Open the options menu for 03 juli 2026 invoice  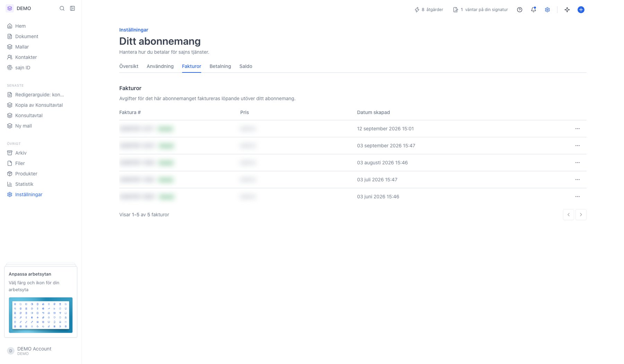[x=578, y=180]
